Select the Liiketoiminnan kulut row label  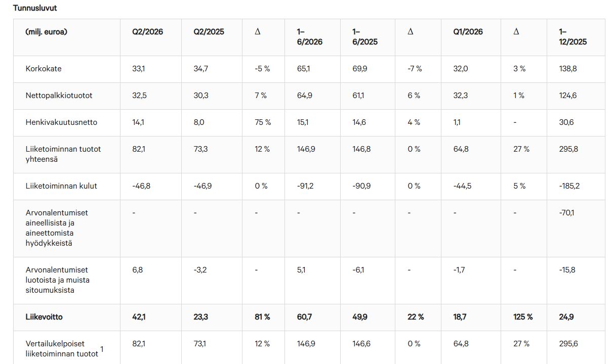click(61, 186)
